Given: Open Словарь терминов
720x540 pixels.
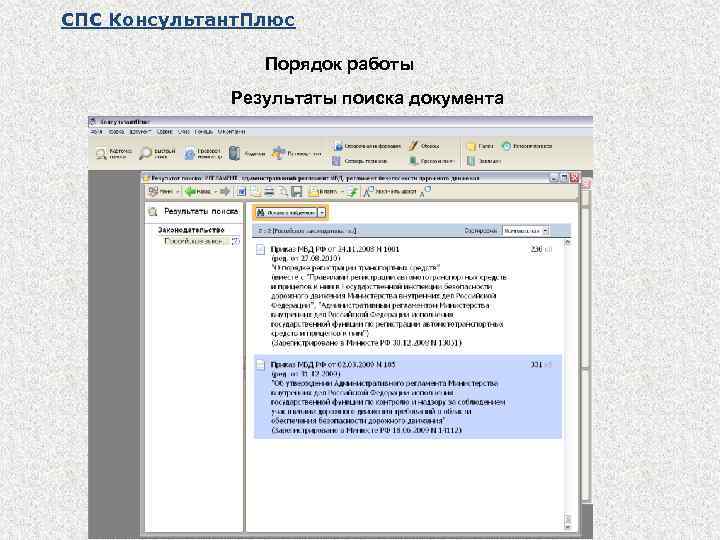Looking at the screenshot, I should click(360, 161).
